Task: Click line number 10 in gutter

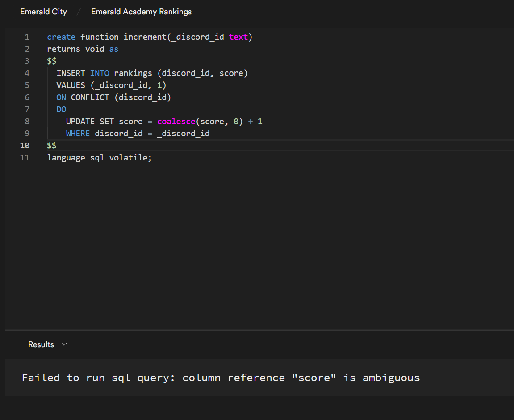Action: (25, 146)
